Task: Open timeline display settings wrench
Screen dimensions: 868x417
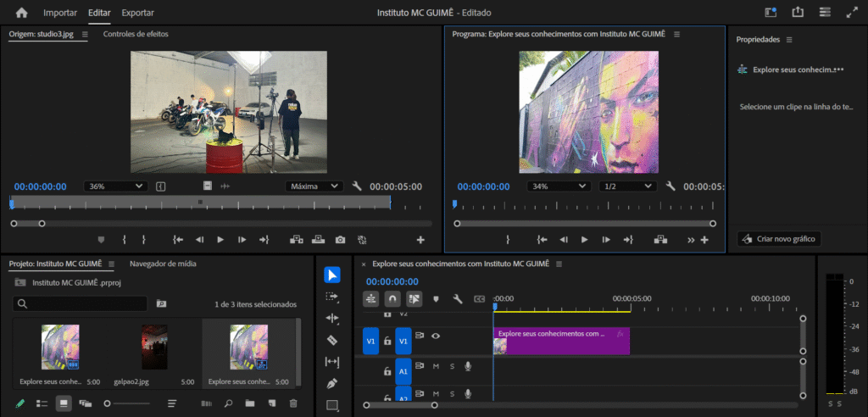Action: pyautogui.click(x=457, y=299)
